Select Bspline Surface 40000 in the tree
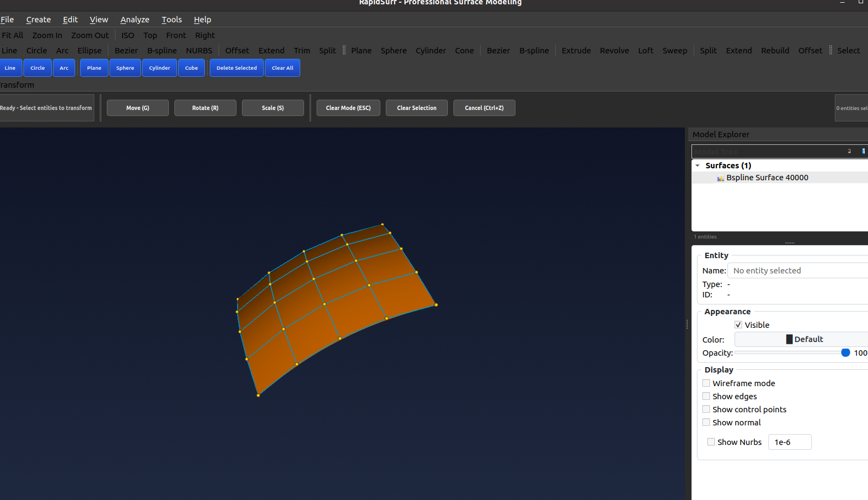Viewport: 868px width, 500px height. (767, 178)
